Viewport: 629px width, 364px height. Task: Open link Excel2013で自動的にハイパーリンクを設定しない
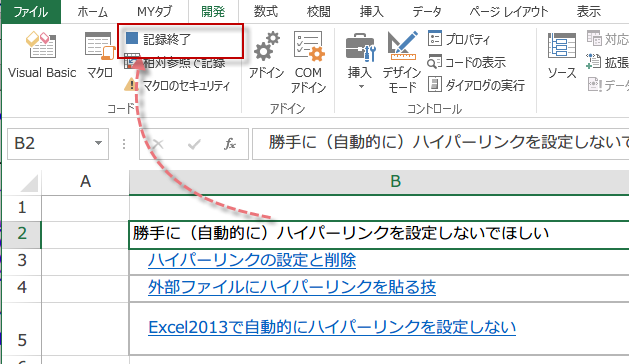[x=332, y=327]
